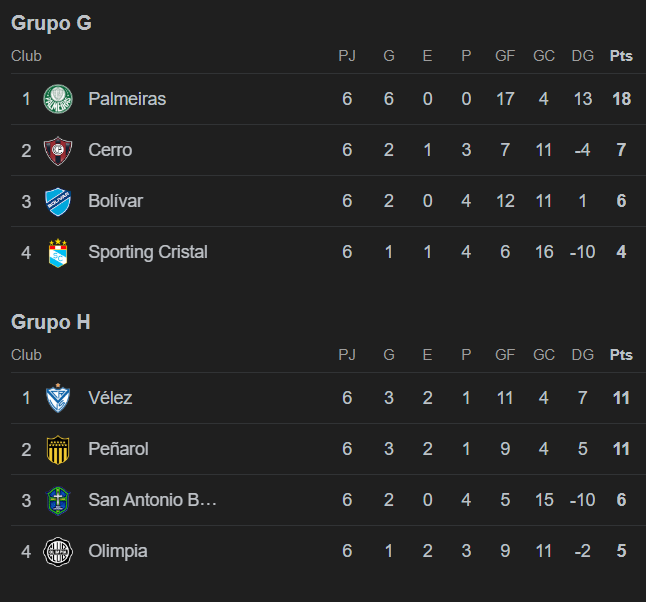Open the Palmeiras team link
The height and width of the screenshot is (602, 646).
[x=127, y=99]
